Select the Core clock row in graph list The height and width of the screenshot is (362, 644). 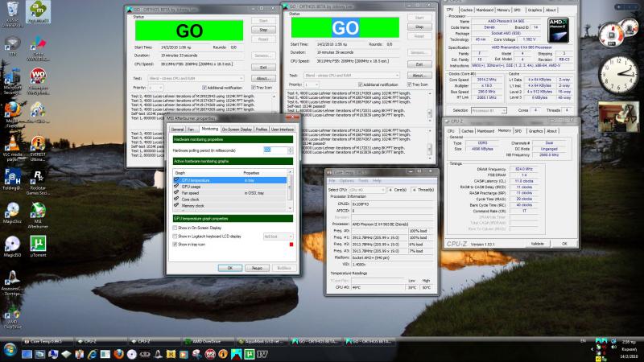[230, 199]
